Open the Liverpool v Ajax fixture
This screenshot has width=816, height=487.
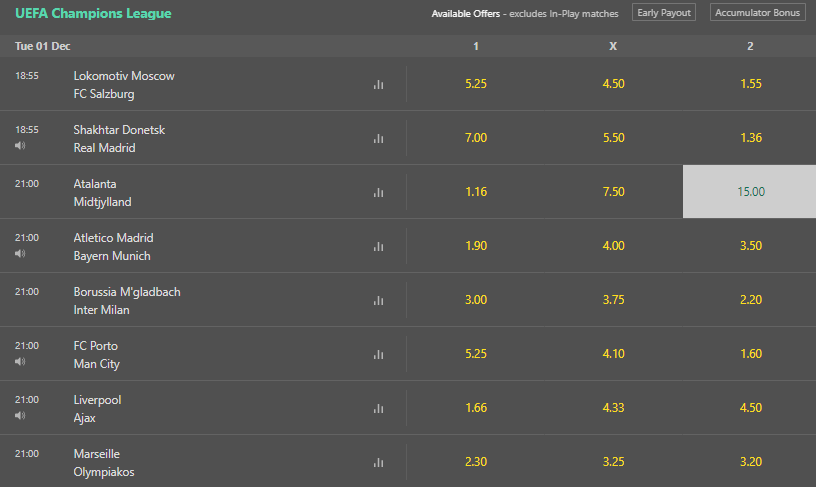coord(97,408)
